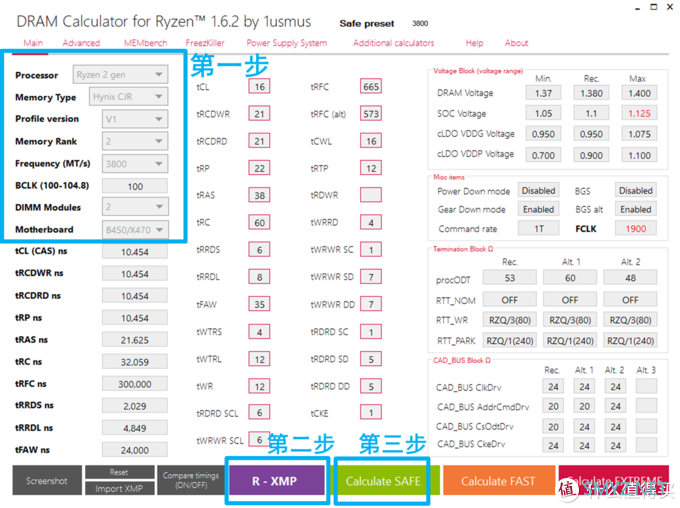This screenshot has width=680, height=508.
Task: Click RTT_PARK Rec. RZQ/1(240) value
Action: coord(510,341)
